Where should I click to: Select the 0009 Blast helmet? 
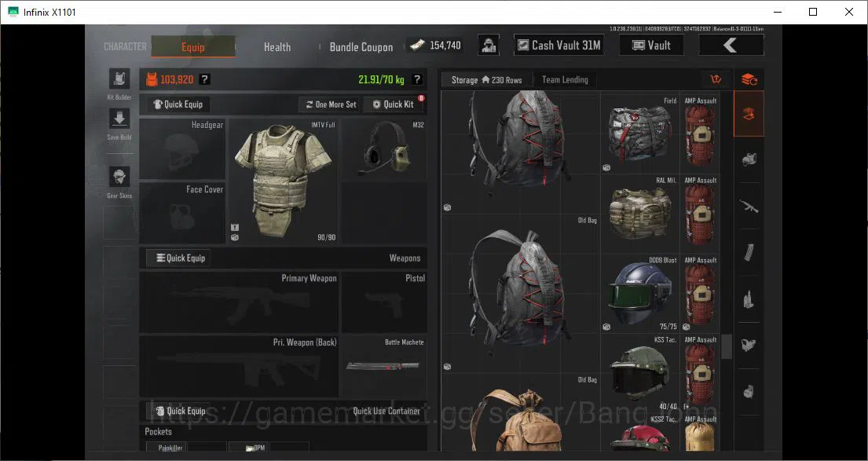coord(640,293)
